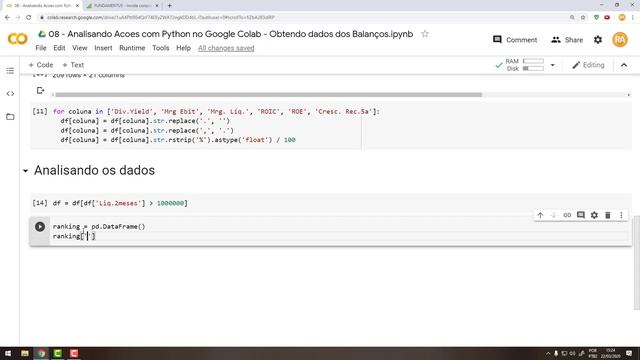This screenshot has width=640, height=360.
Task: Show hidden system tray icons
Action: click(548, 353)
